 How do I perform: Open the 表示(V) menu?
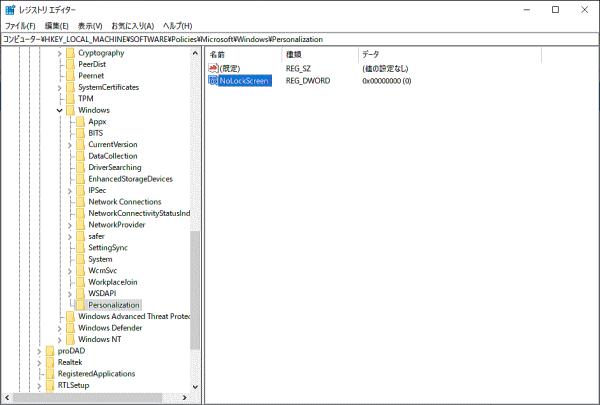(x=90, y=26)
